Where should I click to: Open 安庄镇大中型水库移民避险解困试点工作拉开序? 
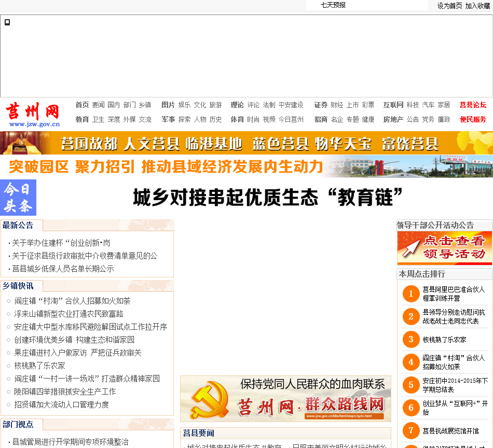pyautogui.click(x=90, y=327)
